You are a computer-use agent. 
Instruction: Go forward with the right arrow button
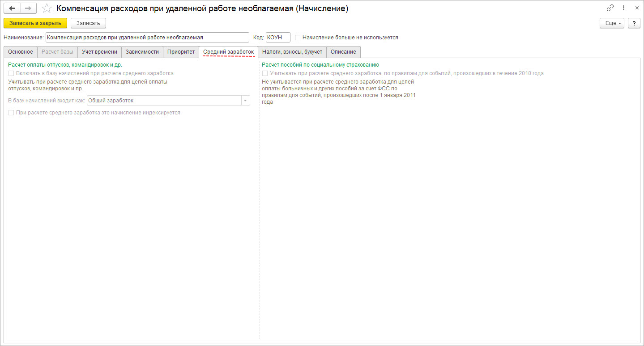pos(28,8)
